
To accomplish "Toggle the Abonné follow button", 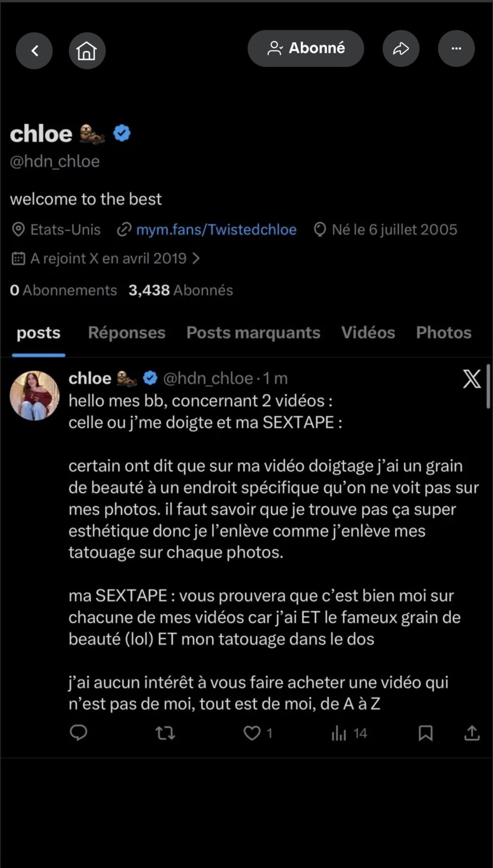I will 306,48.
